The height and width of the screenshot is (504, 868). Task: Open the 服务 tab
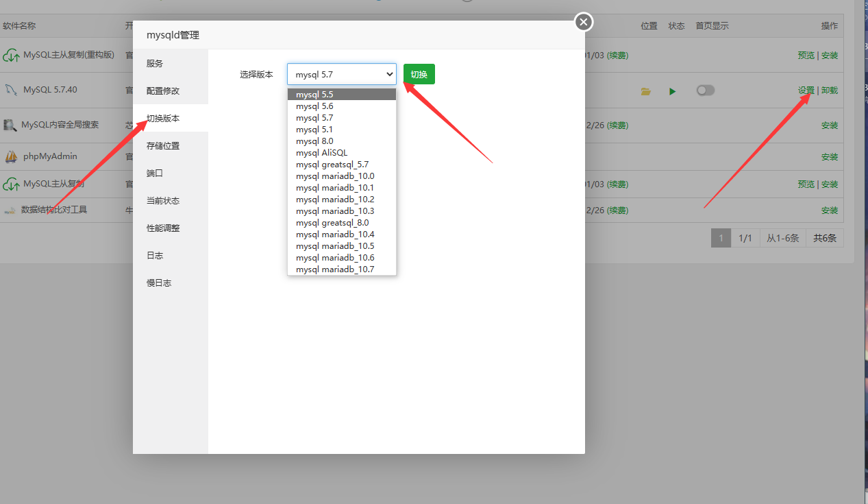pyautogui.click(x=171, y=63)
